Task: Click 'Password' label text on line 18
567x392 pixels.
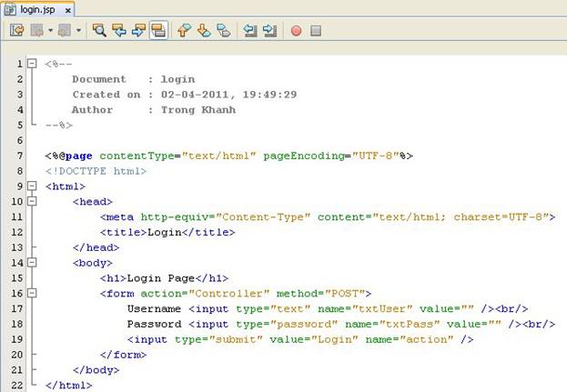Action: coord(154,324)
